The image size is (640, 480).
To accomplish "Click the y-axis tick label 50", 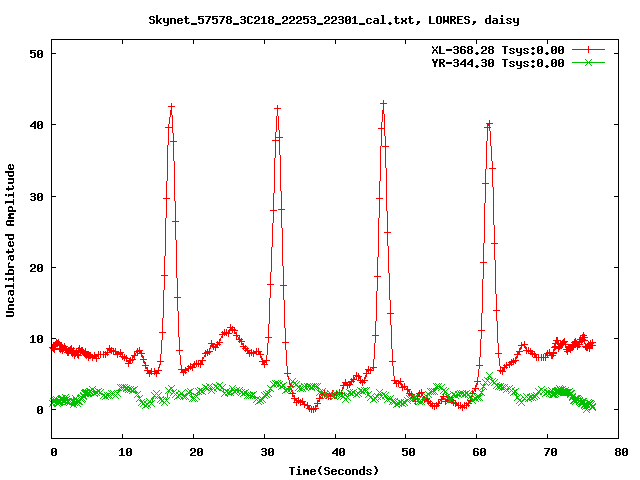I will click(x=36, y=54).
